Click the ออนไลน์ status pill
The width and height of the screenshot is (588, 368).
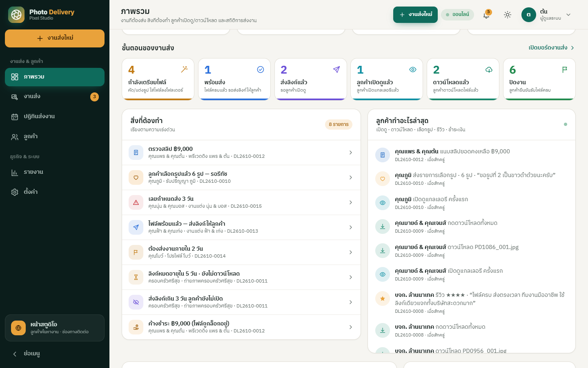(x=457, y=15)
